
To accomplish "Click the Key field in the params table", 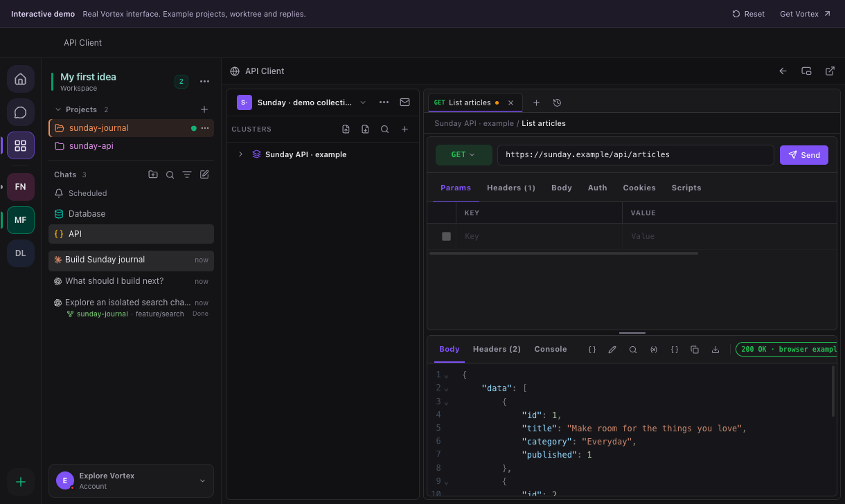I will [539, 236].
